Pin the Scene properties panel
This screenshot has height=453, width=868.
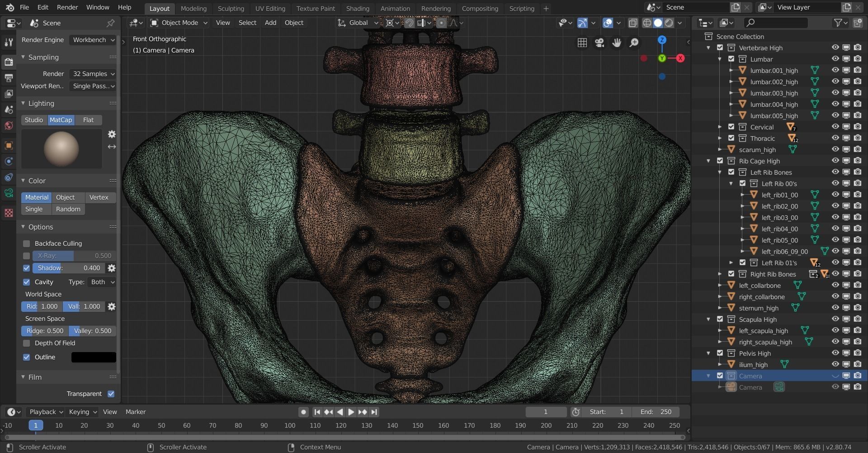click(x=110, y=23)
